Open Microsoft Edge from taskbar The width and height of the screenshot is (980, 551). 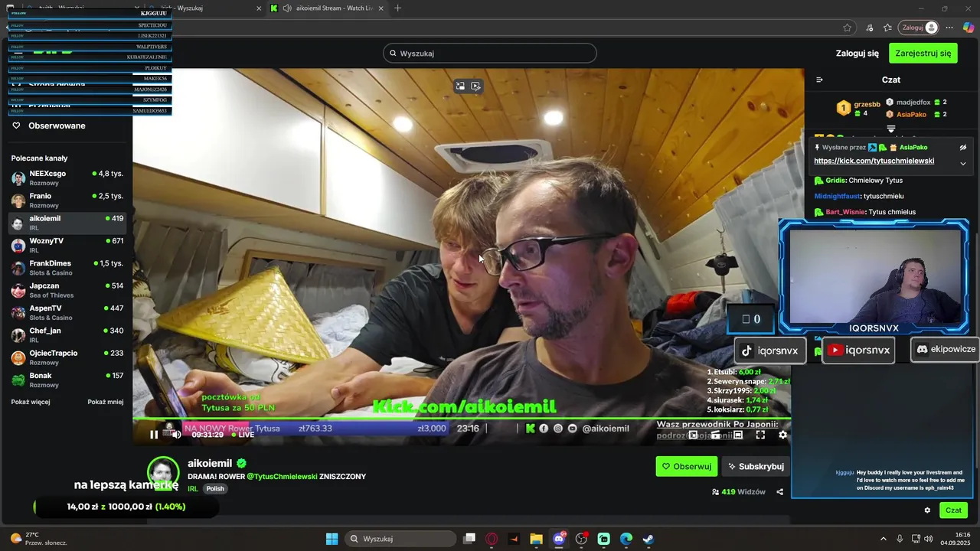click(x=626, y=539)
